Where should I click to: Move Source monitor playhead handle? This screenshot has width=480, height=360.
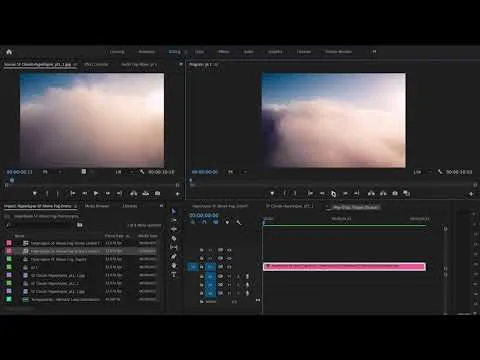[x=12, y=181]
